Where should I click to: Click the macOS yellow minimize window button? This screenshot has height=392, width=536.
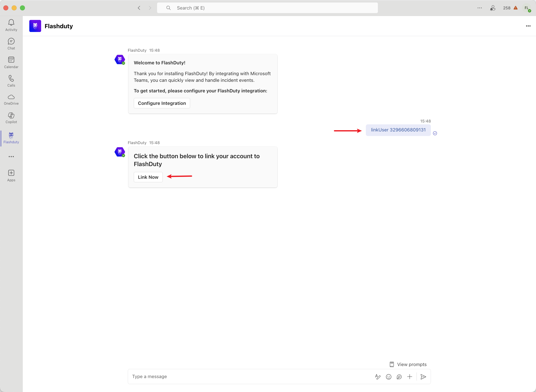(14, 8)
